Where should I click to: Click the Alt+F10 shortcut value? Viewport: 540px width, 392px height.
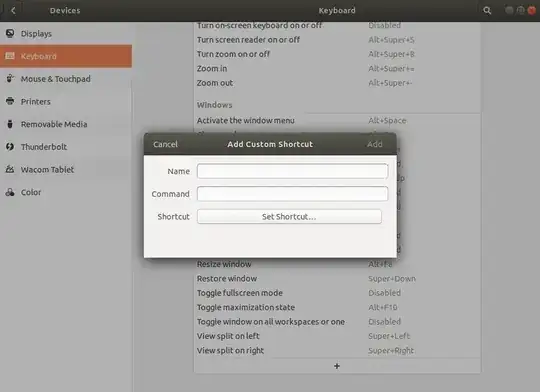point(383,307)
